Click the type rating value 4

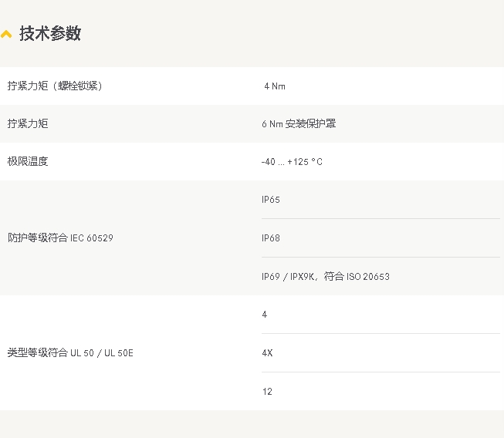[x=265, y=315]
